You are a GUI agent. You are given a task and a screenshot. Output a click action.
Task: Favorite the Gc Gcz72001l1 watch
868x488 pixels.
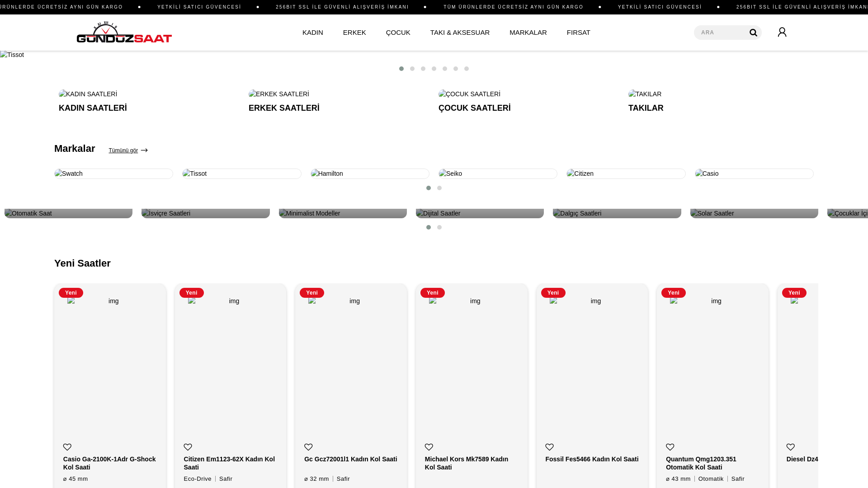point(308,447)
